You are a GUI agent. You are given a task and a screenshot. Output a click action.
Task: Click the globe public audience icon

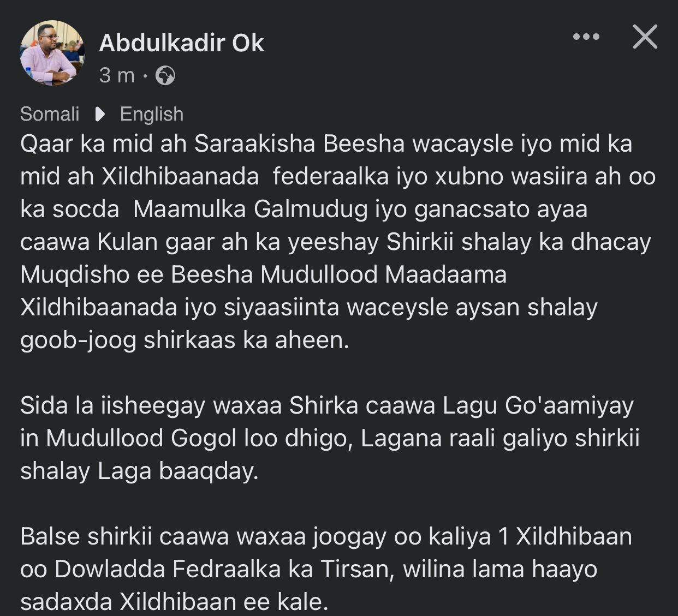(x=165, y=75)
